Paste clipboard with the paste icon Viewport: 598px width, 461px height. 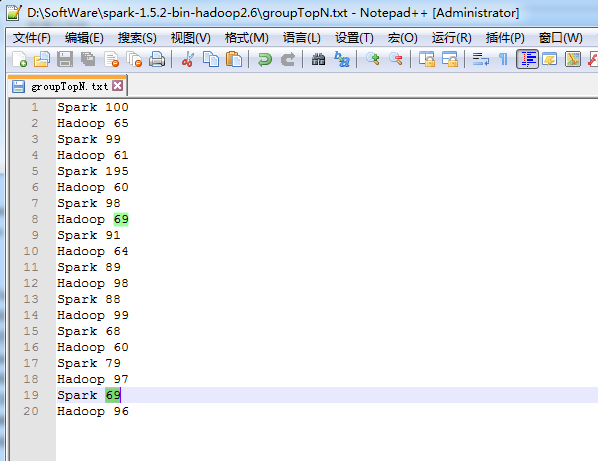point(234,59)
